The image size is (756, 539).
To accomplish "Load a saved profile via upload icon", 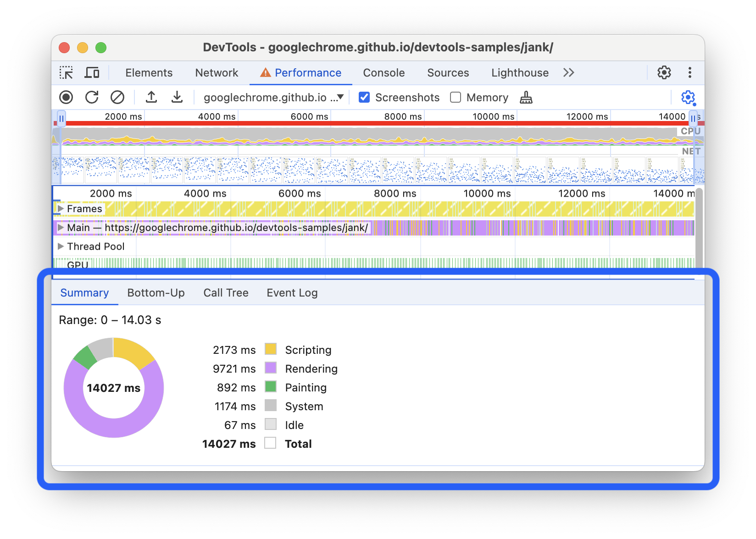I will point(151,97).
